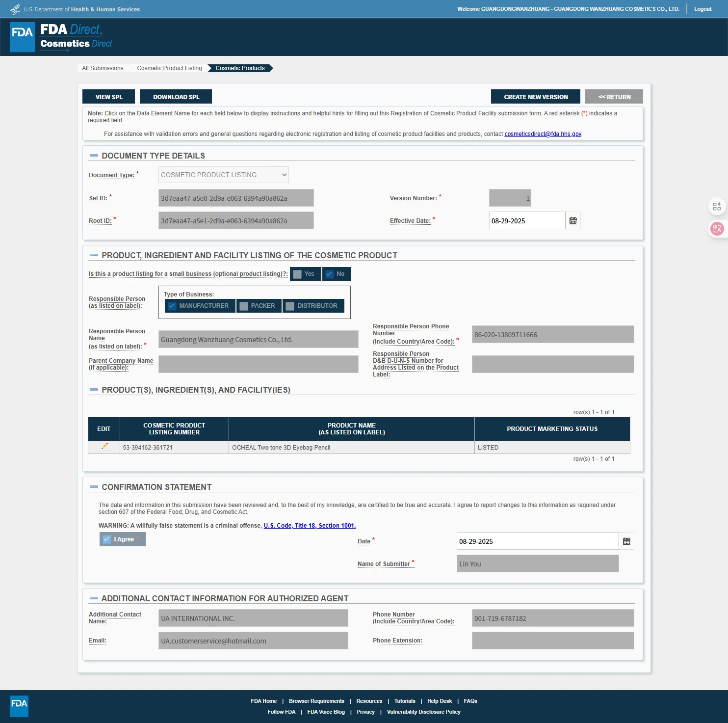The width and height of the screenshot is (728, 723).
Task: Click the FDA Direct logo in header
Action: pos(61,37)
